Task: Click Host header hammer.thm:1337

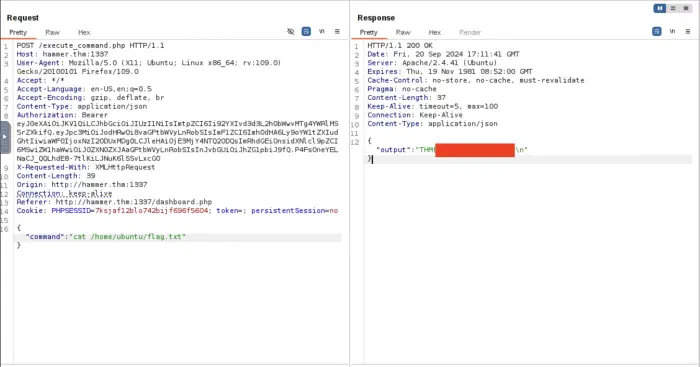Action: coord(62,54)
